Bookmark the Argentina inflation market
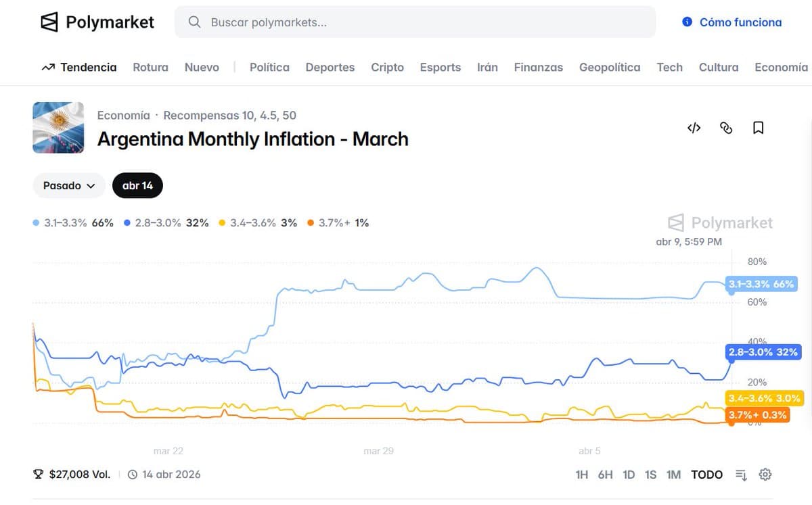Viewport: 812px width, 505px height. tap(759, 128)
